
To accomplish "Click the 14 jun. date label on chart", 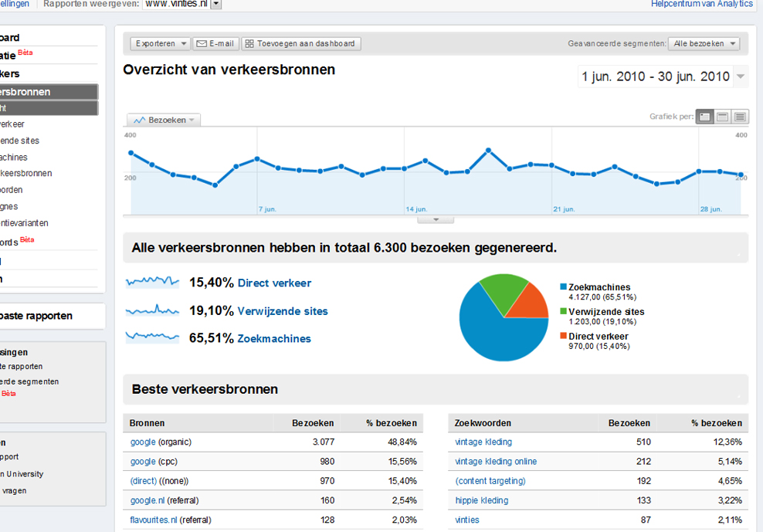I will coord(416,209).
